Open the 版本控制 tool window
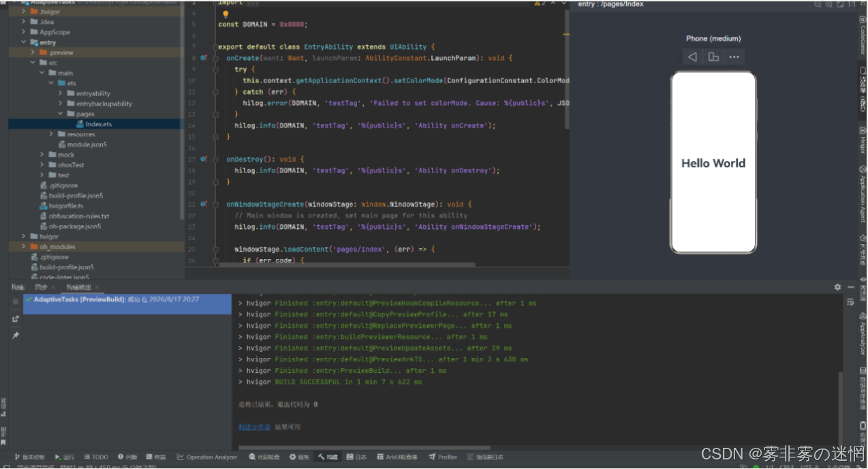868x469 pixels. coord(29,457)
